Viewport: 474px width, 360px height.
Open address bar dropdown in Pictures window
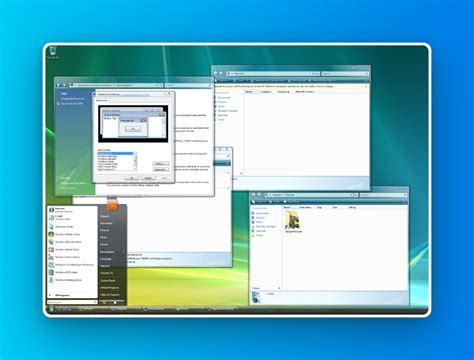pyautogui.click(x=351, y=195)
